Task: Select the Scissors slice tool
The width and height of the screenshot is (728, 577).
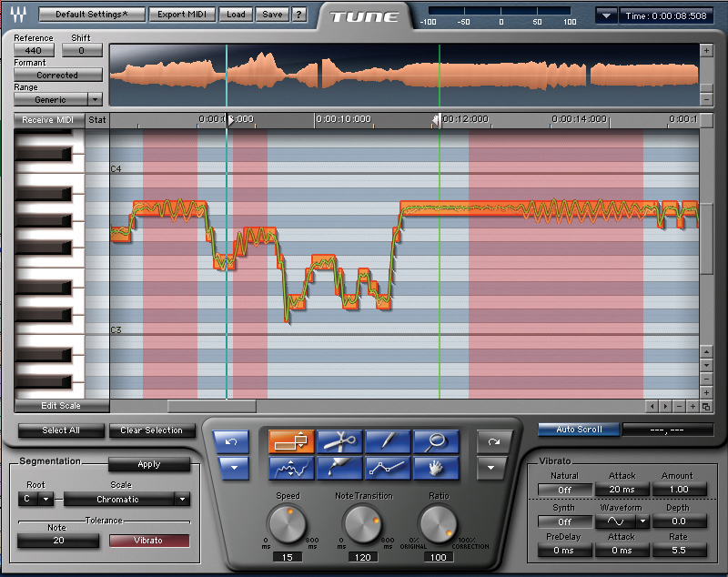Action: click(339, 441)
